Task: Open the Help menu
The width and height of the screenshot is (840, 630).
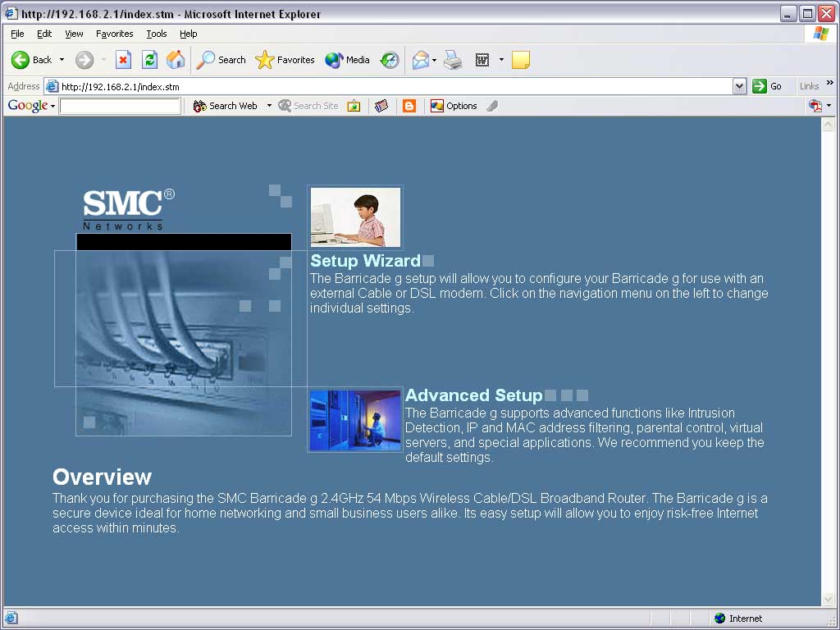Action: [x=188, y=34]
